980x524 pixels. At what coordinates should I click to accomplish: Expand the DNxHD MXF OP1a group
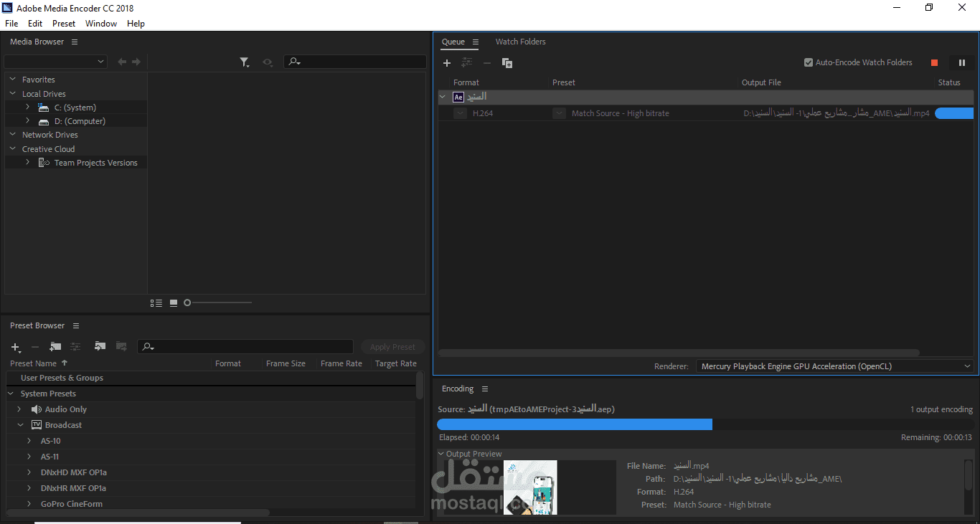point(29,472)
